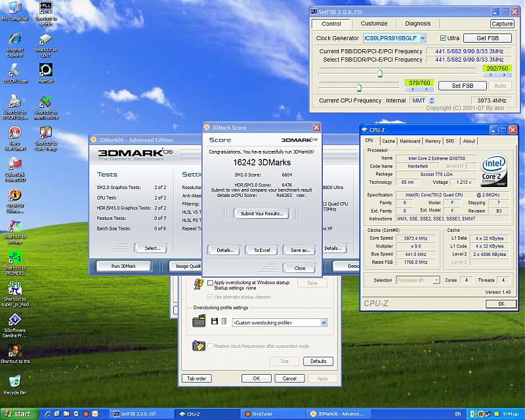Click right arrow under 292/760 value
This screenshot has height=420, width=525.
click(504, 75)
